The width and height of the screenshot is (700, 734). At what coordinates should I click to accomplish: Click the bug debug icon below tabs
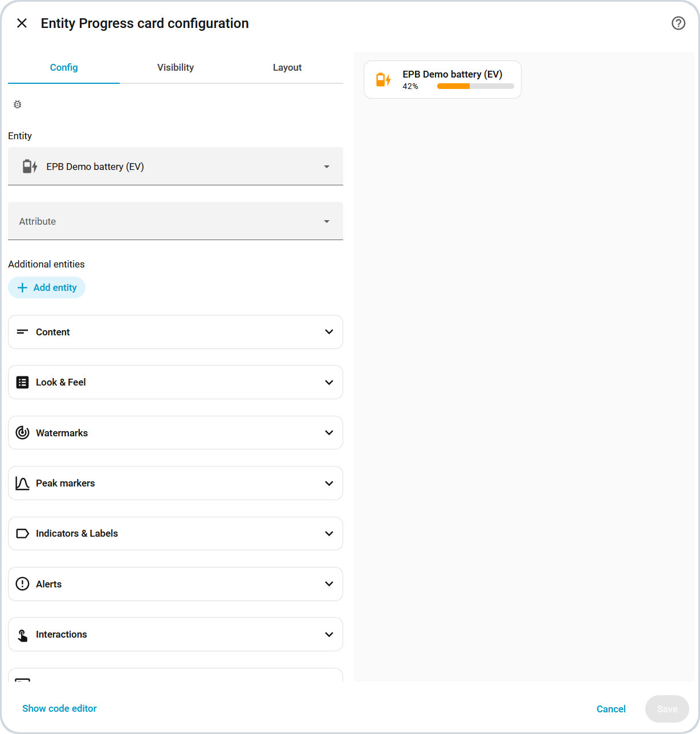click(18, 104)
